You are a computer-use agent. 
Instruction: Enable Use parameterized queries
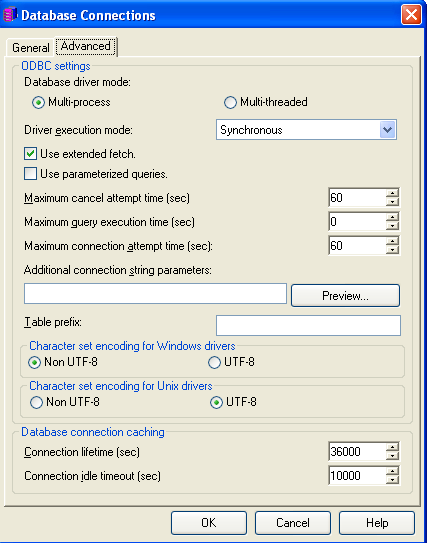point(30,173)
